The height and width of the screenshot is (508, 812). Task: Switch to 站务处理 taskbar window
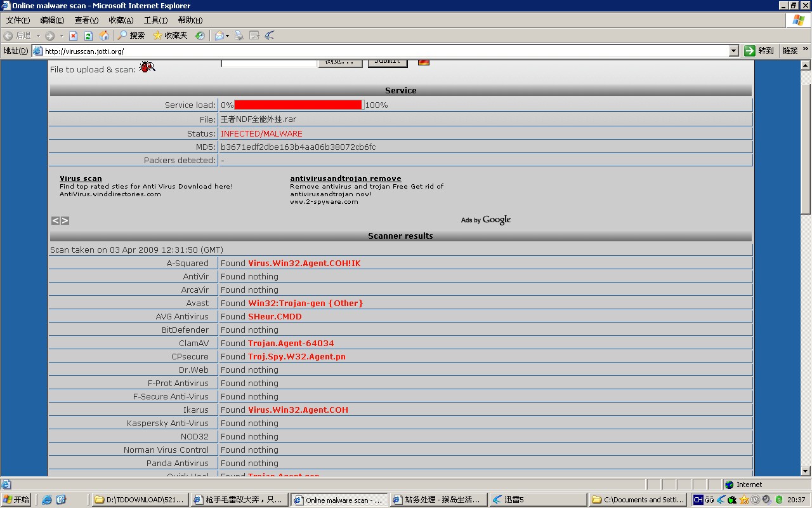439,500
